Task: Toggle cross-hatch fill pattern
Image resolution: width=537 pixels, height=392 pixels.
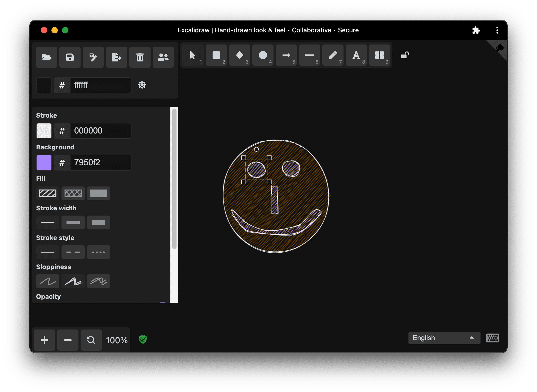Action: point(73,193)
